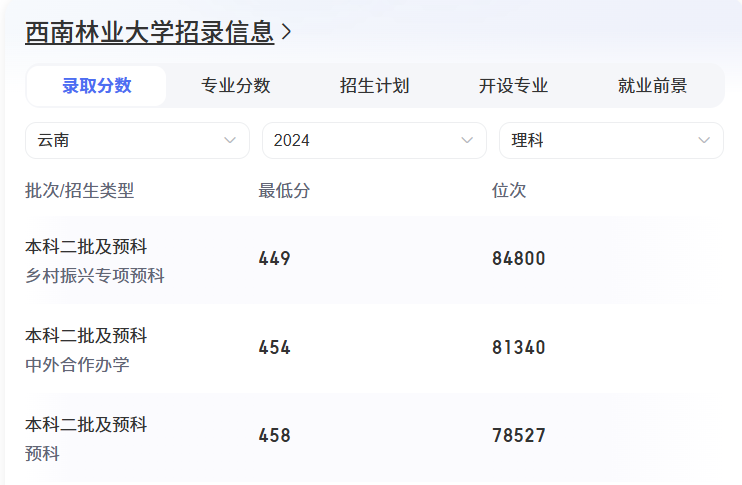Screen dimensions: 742x485
Task: Click 本科二批及预科 above 乡村振兴专项预科
Action: tap(86, 247)
